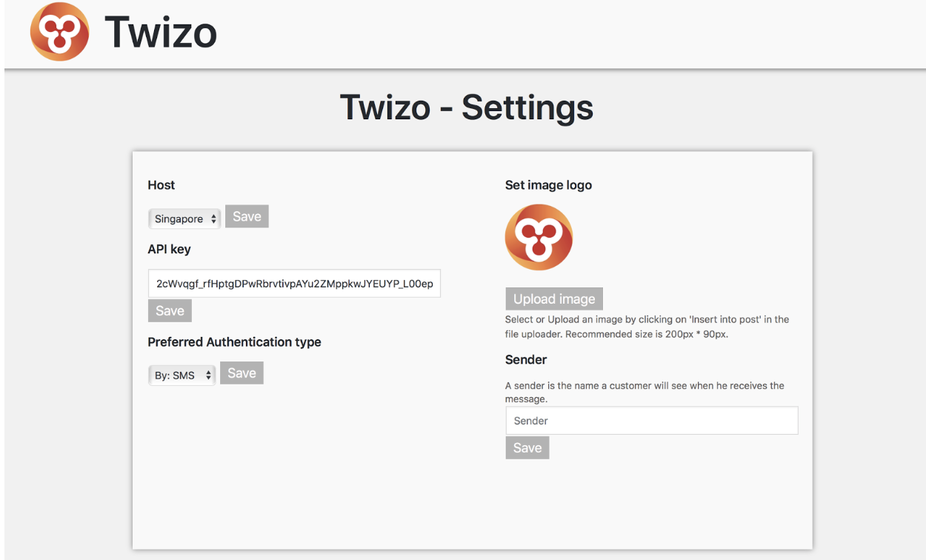Click the 'Sender' heading label

tap(526, 359)
